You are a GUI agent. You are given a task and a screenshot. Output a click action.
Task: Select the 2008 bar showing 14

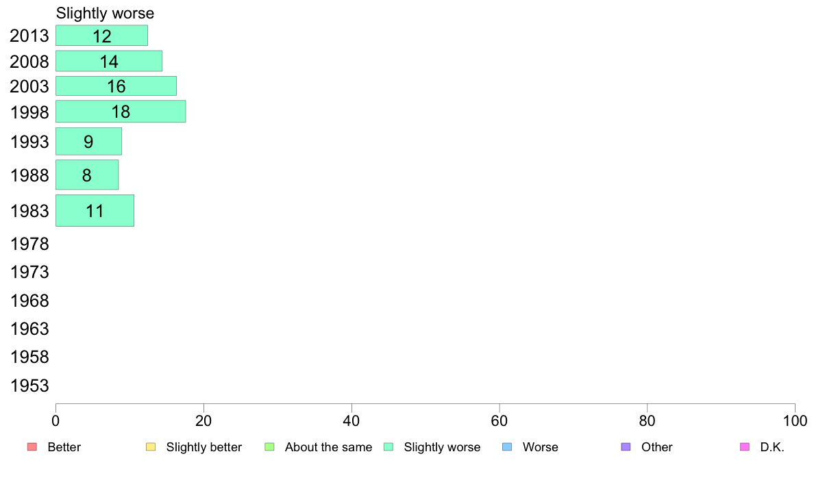tap(109, 61)
